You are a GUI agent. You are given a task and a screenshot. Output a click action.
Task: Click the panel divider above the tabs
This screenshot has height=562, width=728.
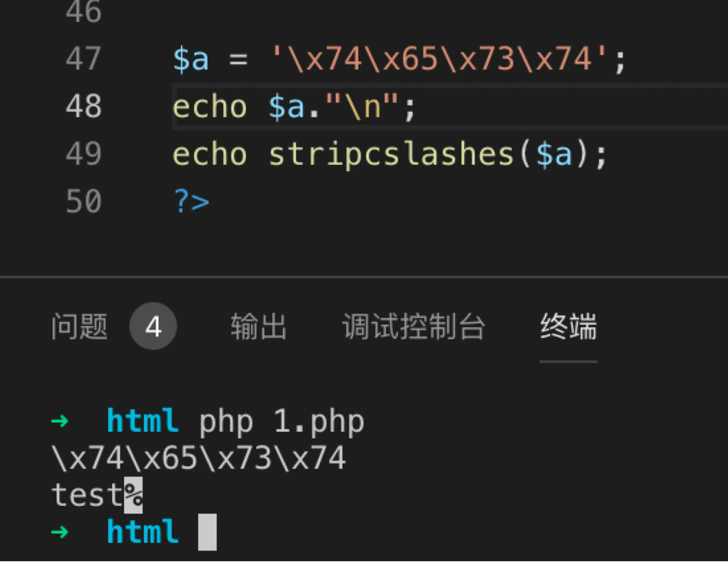(364, 277)
